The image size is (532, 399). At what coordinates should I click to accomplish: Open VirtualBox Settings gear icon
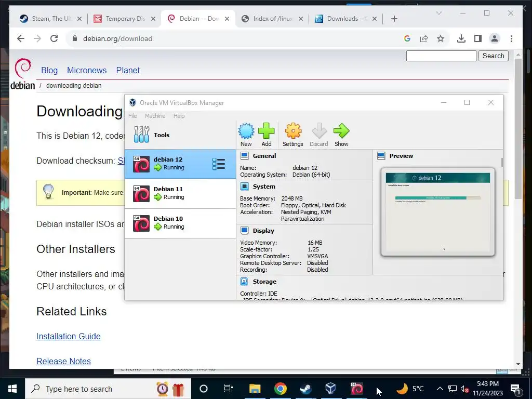coord(293,135)
